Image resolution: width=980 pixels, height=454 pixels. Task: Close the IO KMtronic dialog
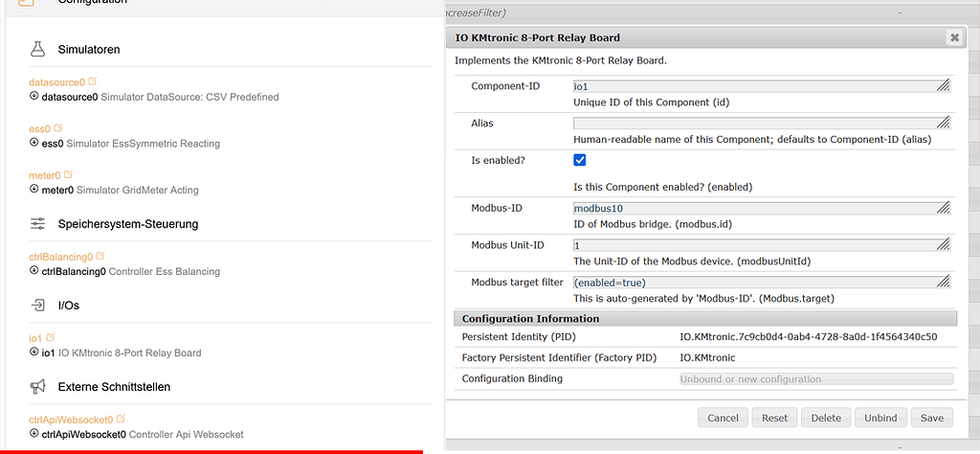point(954,37)
